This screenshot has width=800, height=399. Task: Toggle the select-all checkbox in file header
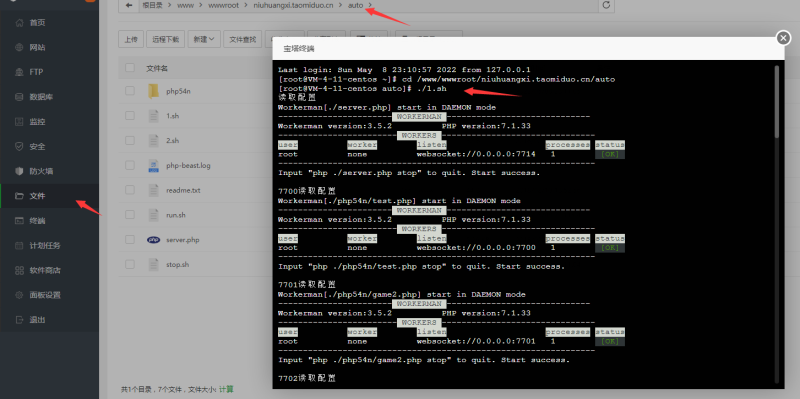[x=130, y=68]
